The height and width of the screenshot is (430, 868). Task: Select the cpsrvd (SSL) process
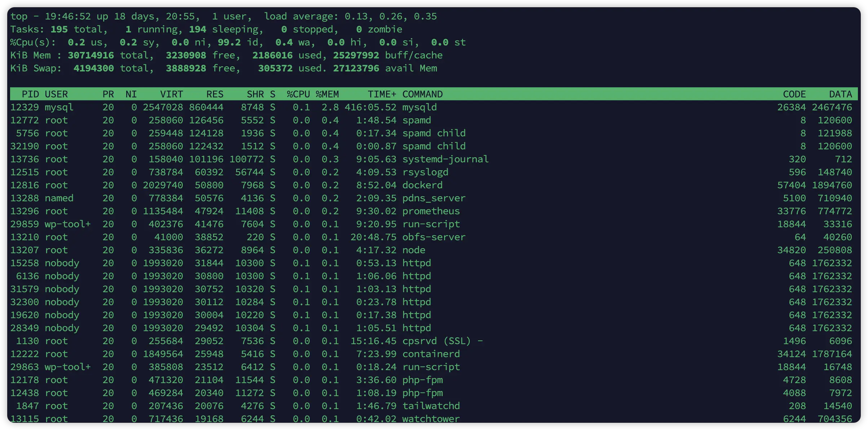(x=437, y=341)
